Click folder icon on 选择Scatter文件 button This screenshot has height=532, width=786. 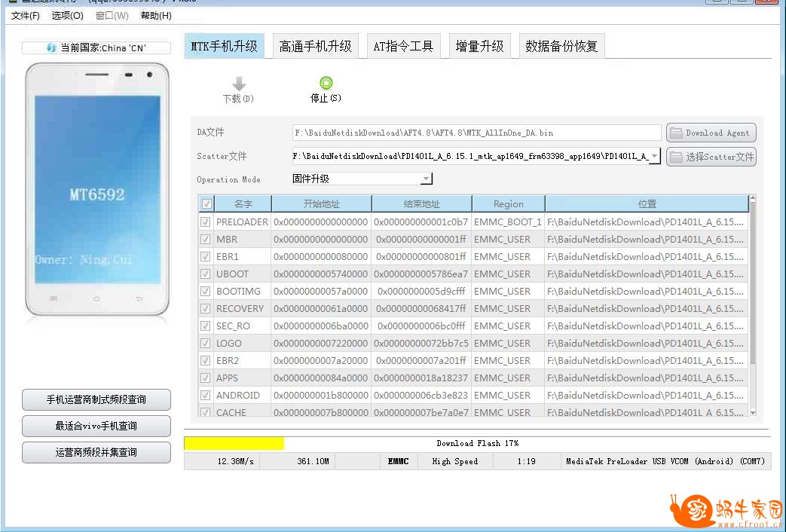pos(676,157)
